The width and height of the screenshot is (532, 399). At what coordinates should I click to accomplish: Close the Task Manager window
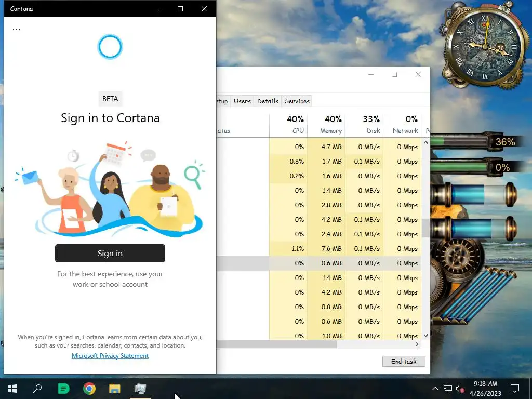click(418, 74)
